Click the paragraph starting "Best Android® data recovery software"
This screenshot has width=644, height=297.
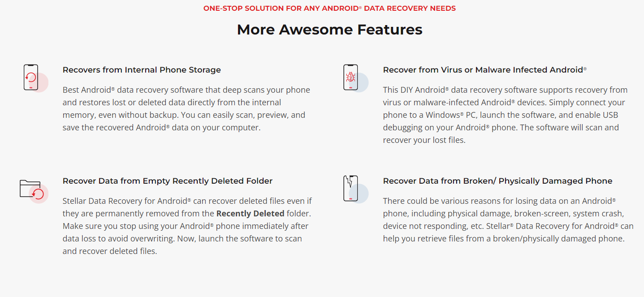186,108
